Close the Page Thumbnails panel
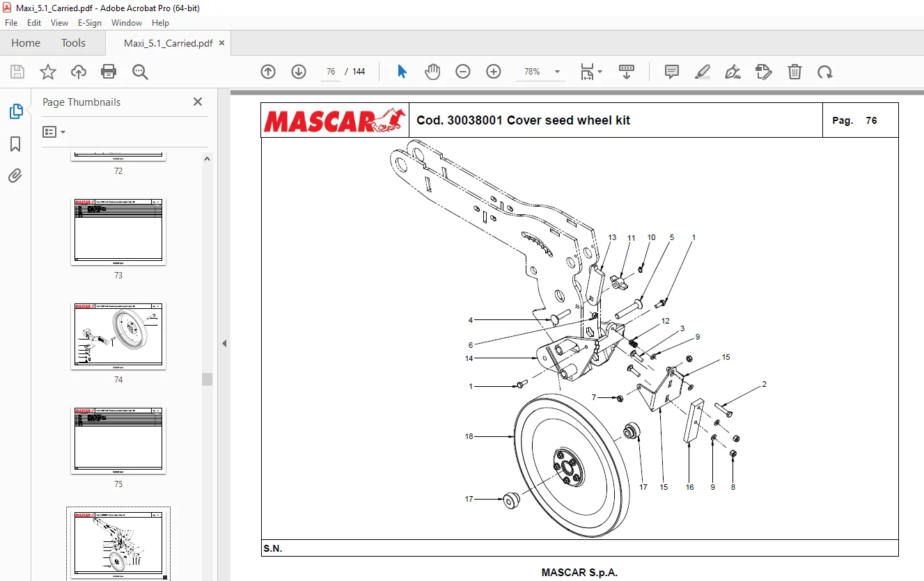Screen dimensions: 924x581 (x=198, y=102)
